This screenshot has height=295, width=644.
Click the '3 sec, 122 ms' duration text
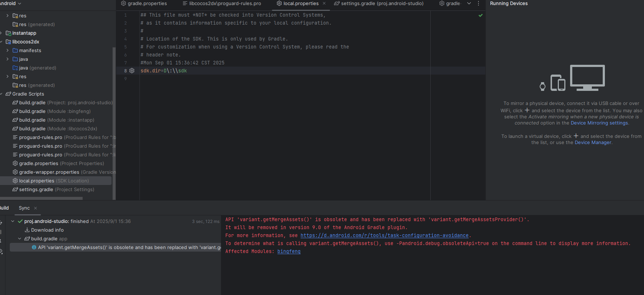[206, 222]
